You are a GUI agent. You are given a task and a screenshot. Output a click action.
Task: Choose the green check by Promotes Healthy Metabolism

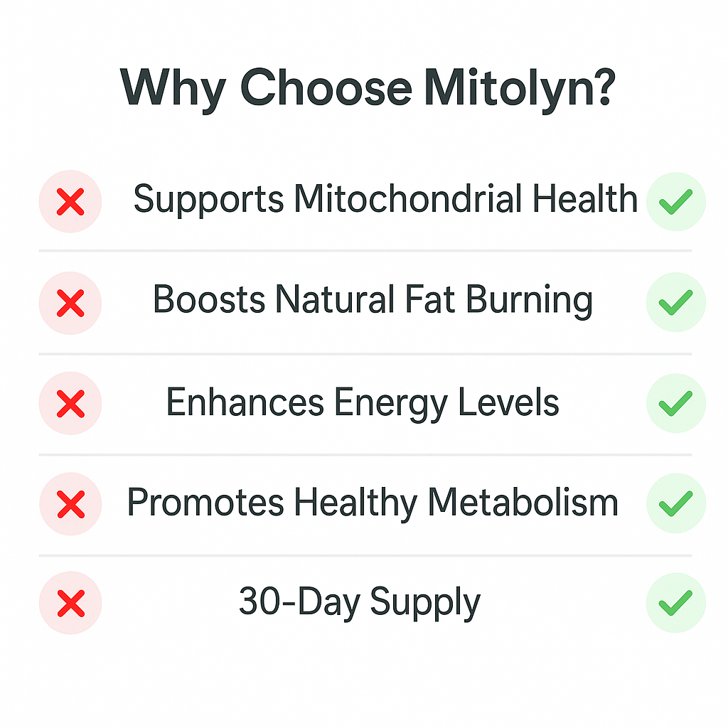[x=676, y=503]
